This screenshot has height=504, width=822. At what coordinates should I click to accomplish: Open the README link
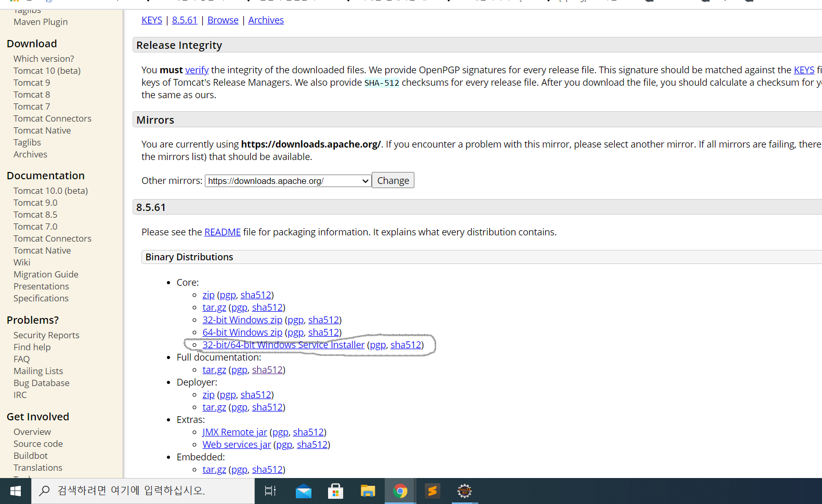223,232
